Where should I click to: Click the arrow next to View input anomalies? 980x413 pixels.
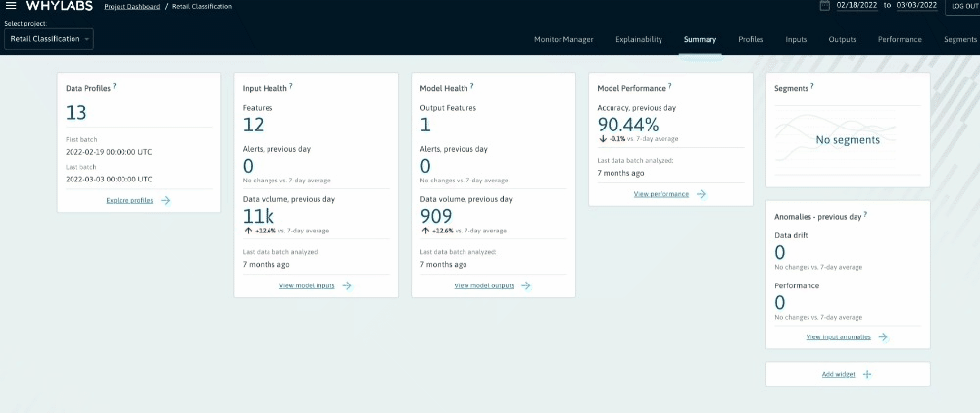tap(883, 336)
